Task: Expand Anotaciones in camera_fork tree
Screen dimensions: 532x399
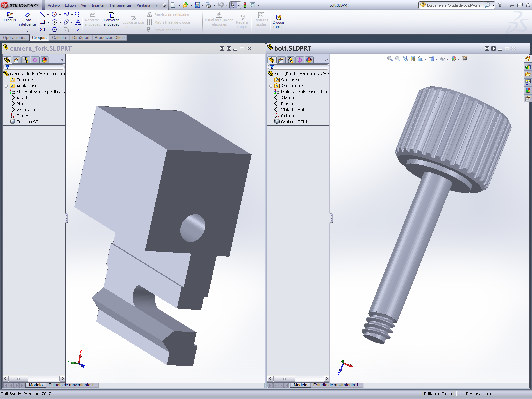Action: pos(6,86)
